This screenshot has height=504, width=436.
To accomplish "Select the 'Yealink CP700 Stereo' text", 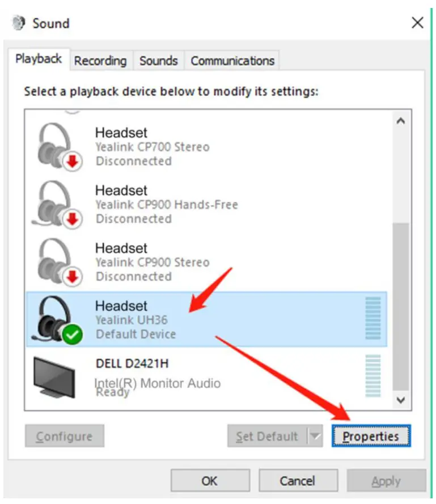I will point(153,147).
